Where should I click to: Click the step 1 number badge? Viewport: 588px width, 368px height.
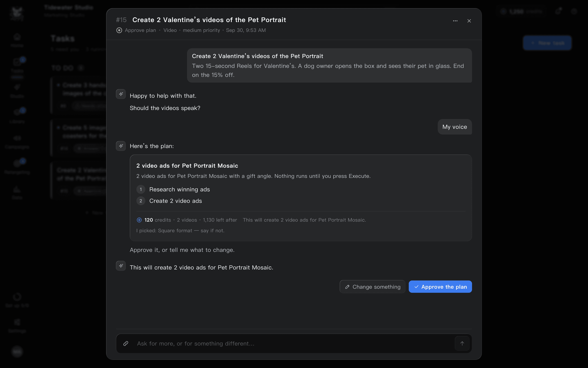tap(141, 189)
